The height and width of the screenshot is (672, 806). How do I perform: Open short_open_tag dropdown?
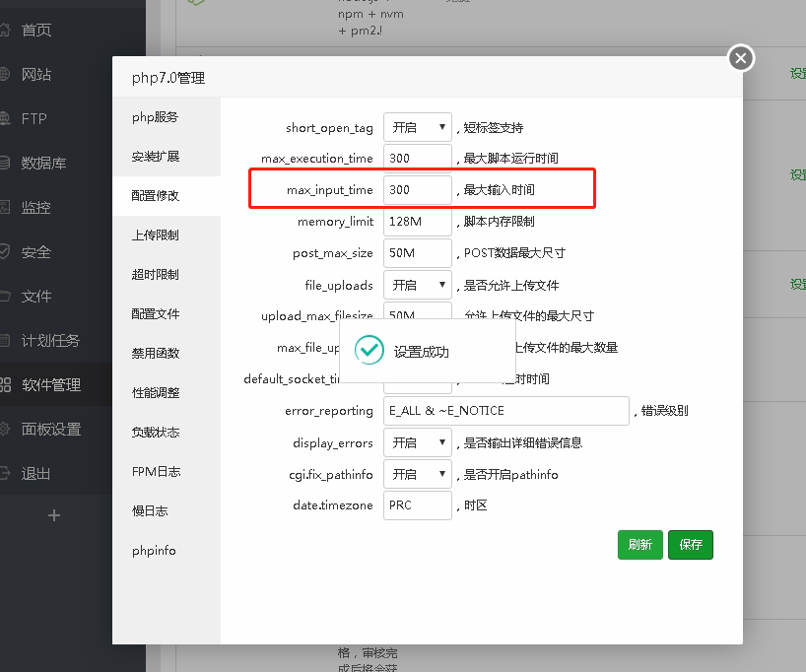tap(418, 127)
